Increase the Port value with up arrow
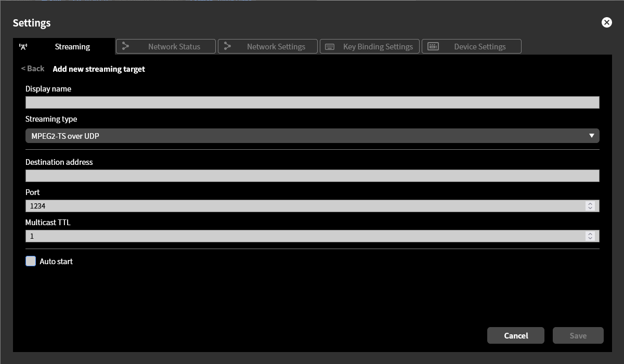Viewport: 624px width, 364px height. [590, 204]
